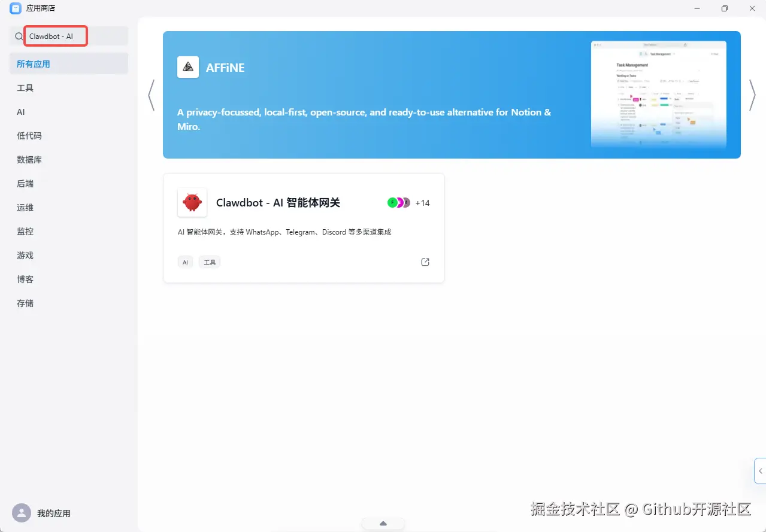766x532 pixels.
Task: Click the +14 contributors count
Action: (x=422, y=203)
